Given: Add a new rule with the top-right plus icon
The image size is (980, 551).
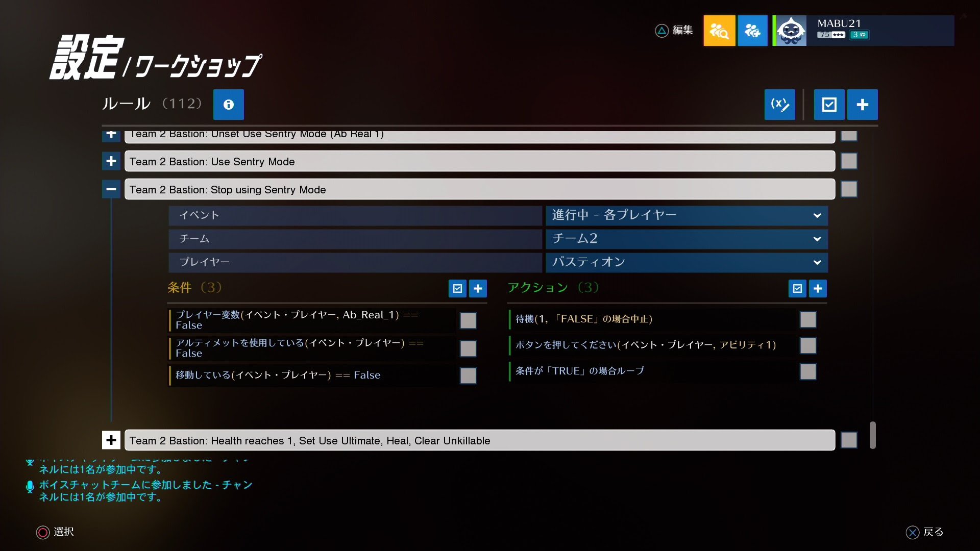Looking at the screenshot, I should [862, 105].
